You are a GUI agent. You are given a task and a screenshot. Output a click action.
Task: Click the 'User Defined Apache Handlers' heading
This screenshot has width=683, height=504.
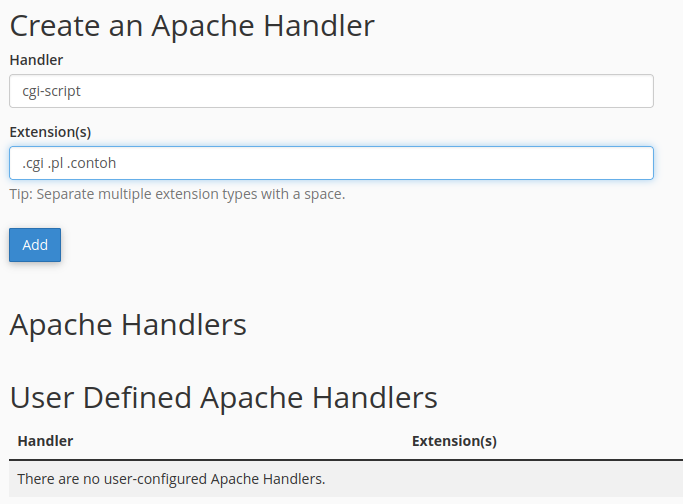pyautogui.click(x=223, y=398)
